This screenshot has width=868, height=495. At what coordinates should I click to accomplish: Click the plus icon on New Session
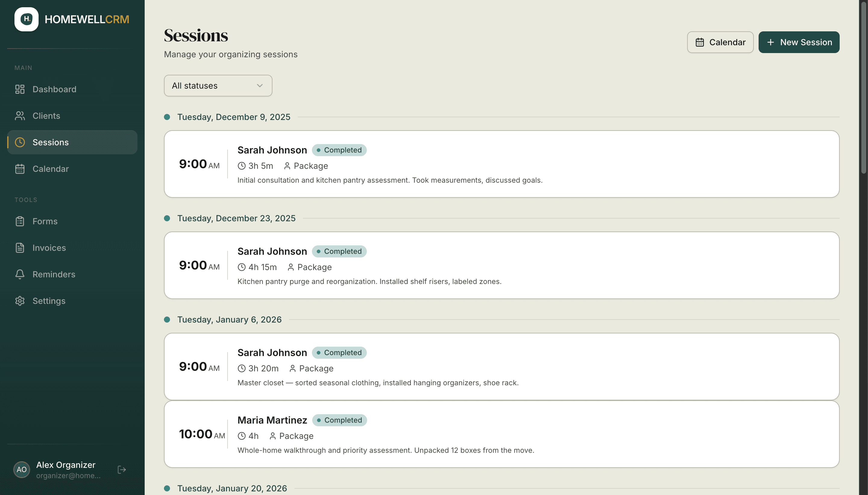770,42
